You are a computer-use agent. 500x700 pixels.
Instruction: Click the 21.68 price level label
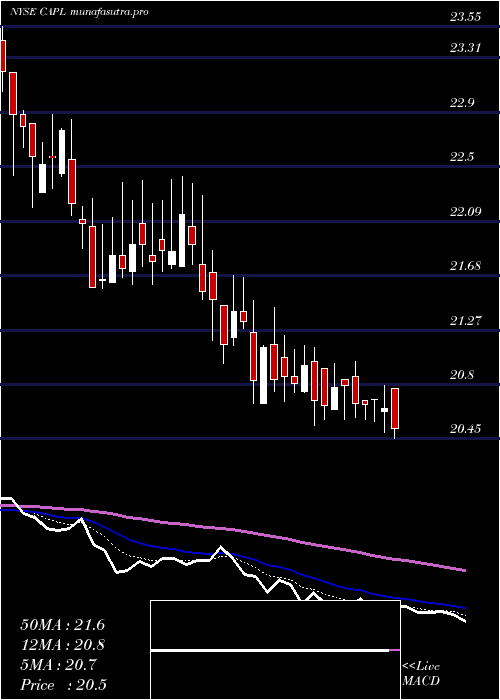pyautogui.click(x=466, y=266)
